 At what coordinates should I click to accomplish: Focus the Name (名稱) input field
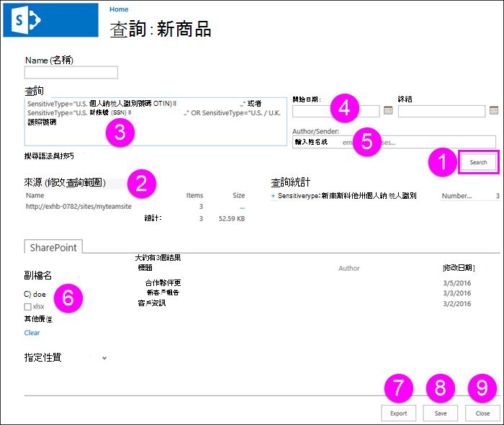tap(71, 72)
